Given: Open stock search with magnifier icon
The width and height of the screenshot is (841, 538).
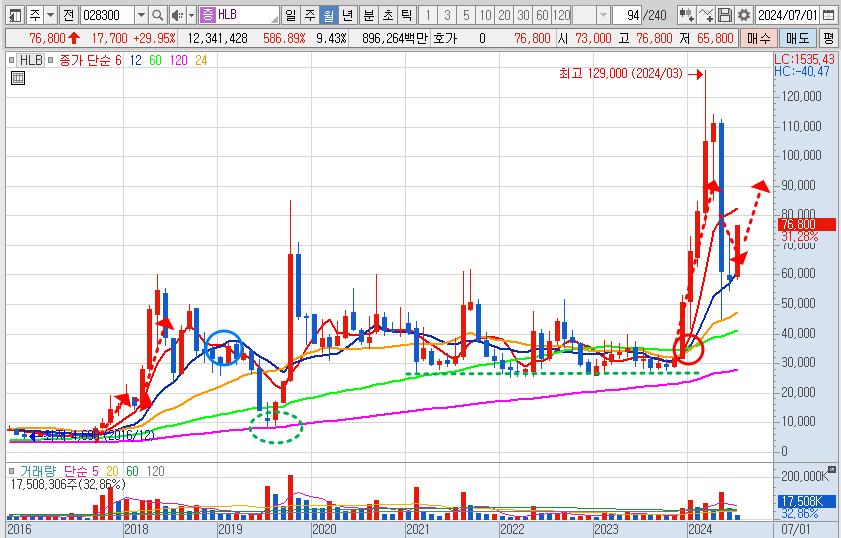Looking at the screenshot, I should (158, 15).
